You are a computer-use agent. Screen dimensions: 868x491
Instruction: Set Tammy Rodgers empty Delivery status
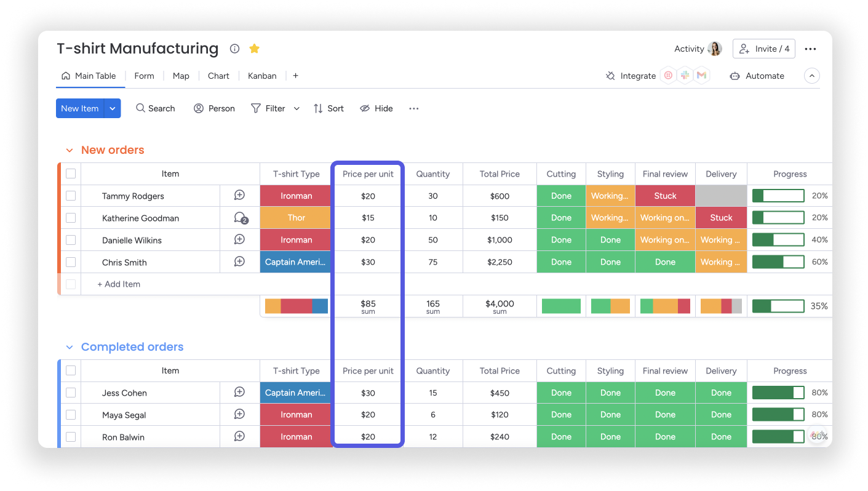721,196
